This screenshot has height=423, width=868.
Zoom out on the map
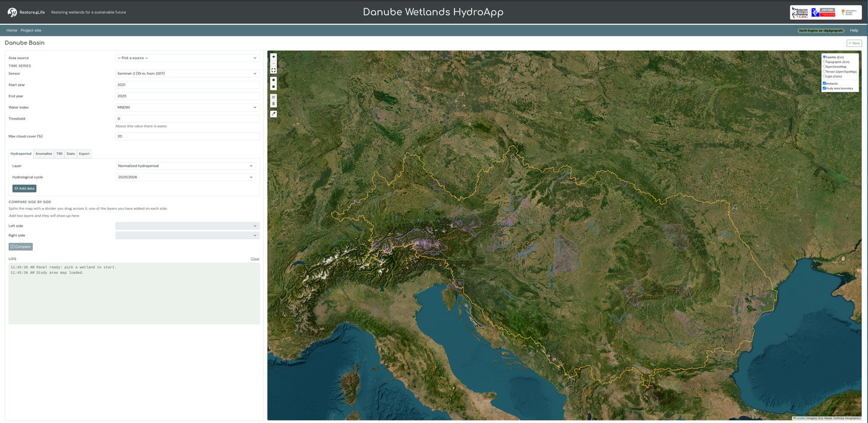pos(273,63)
